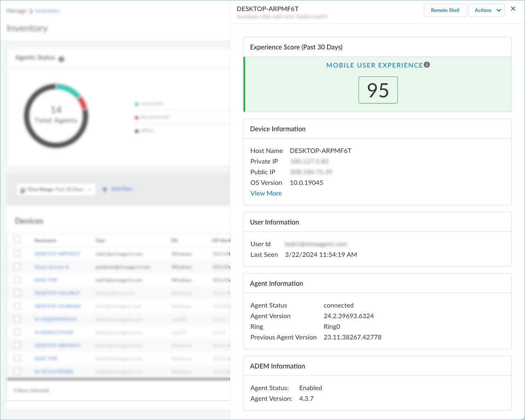The width and height of the screenshot is (525, 420).
Task: Open Remote Shell for this device
Action: pos(445,10)
